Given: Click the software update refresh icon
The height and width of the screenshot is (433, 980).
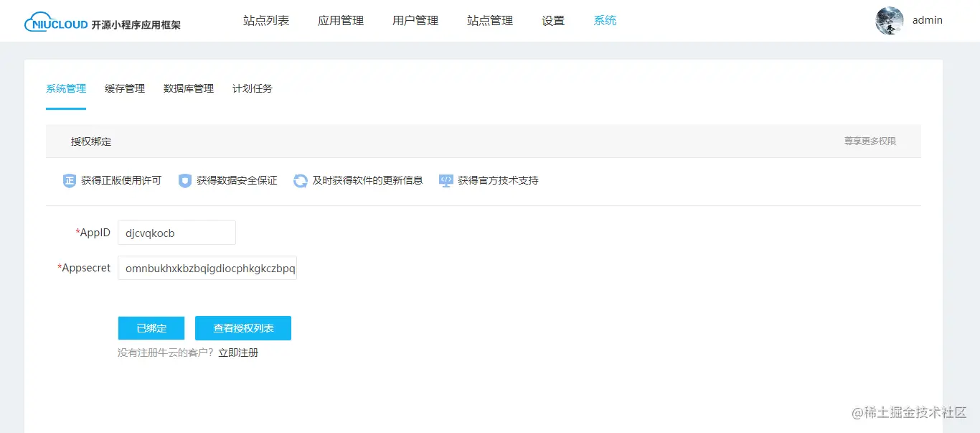Looking at the screenshot, I should 300,180.
